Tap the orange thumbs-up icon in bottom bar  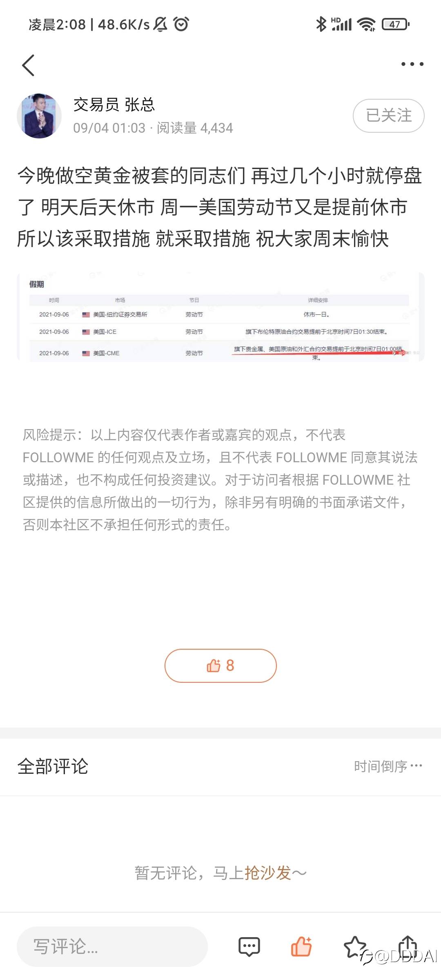301,946
